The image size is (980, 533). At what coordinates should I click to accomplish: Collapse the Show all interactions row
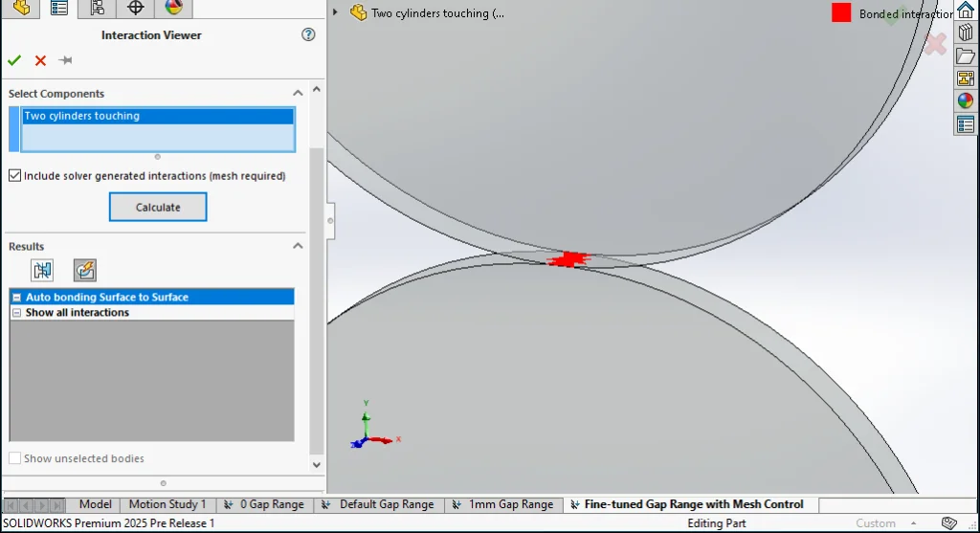tap(17, 312)
